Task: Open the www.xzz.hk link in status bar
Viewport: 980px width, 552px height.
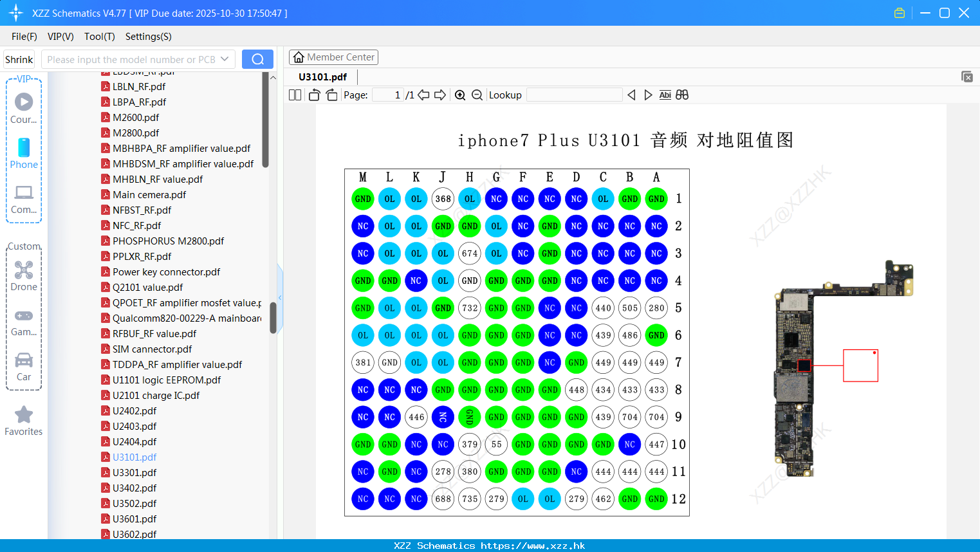Action: [x=533, y=546]
